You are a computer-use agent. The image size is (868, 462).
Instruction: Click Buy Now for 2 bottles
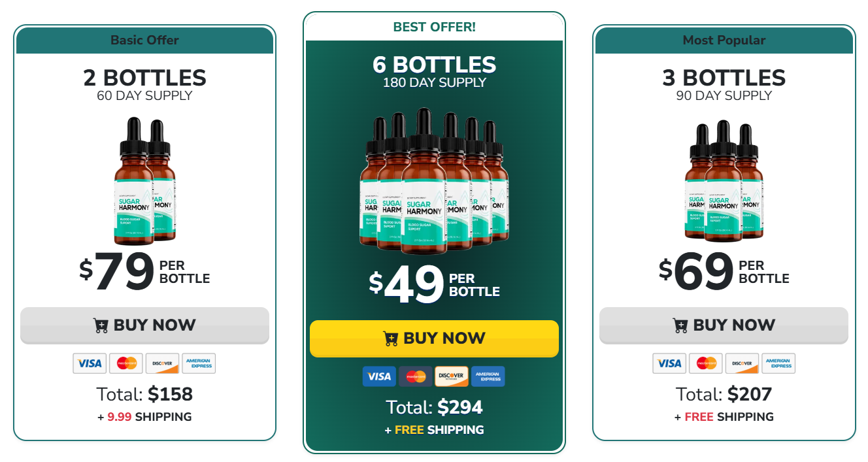144,325
